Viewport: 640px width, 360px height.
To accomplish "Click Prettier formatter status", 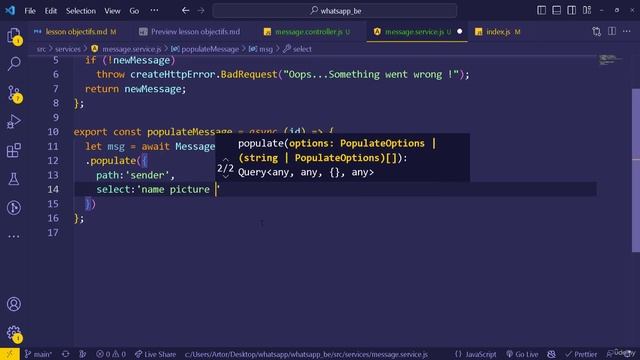I will (x=581, y=354).
